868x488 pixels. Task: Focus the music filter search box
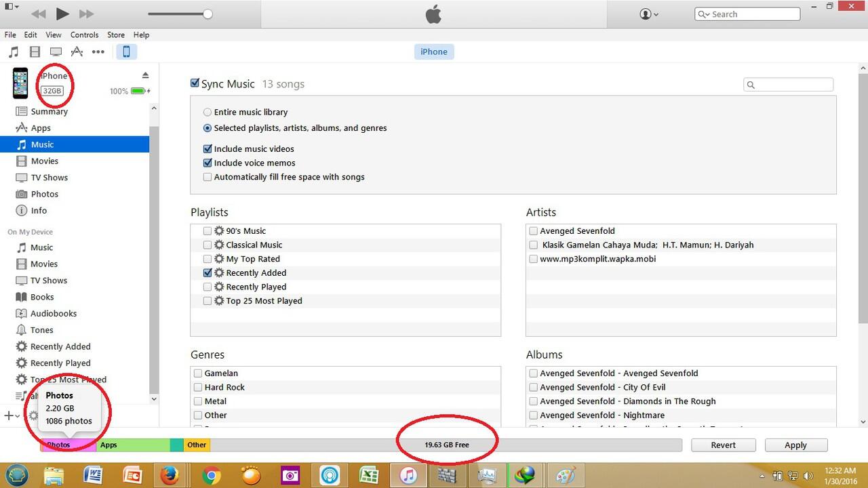[789, 85]
